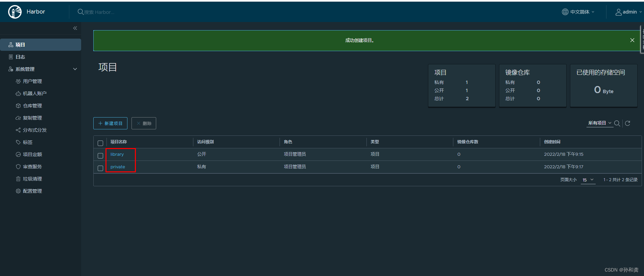Click the 新建项目 button
The height and width of the screenshot is (276, 644).
[x=110, y=123]
